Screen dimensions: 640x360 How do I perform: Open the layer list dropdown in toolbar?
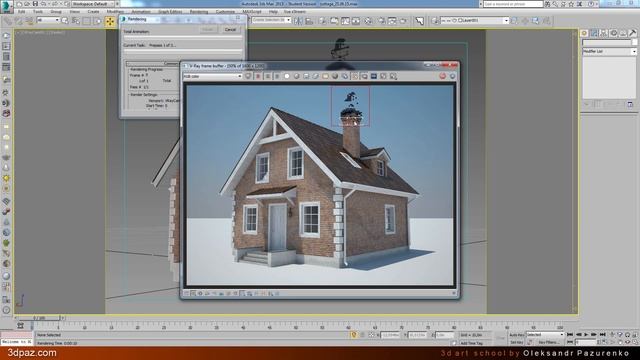point(475,20)
